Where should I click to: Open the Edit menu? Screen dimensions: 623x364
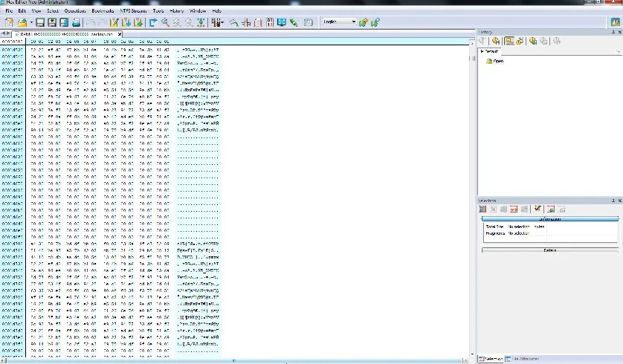[x=22, y=10]
